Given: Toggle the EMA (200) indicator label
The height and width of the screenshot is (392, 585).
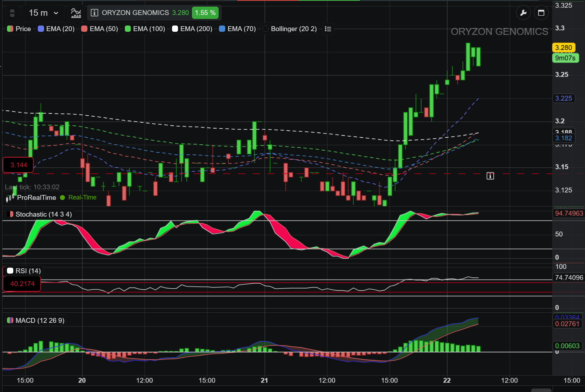Looking at the screenshot, I should (x=192, y=29).
